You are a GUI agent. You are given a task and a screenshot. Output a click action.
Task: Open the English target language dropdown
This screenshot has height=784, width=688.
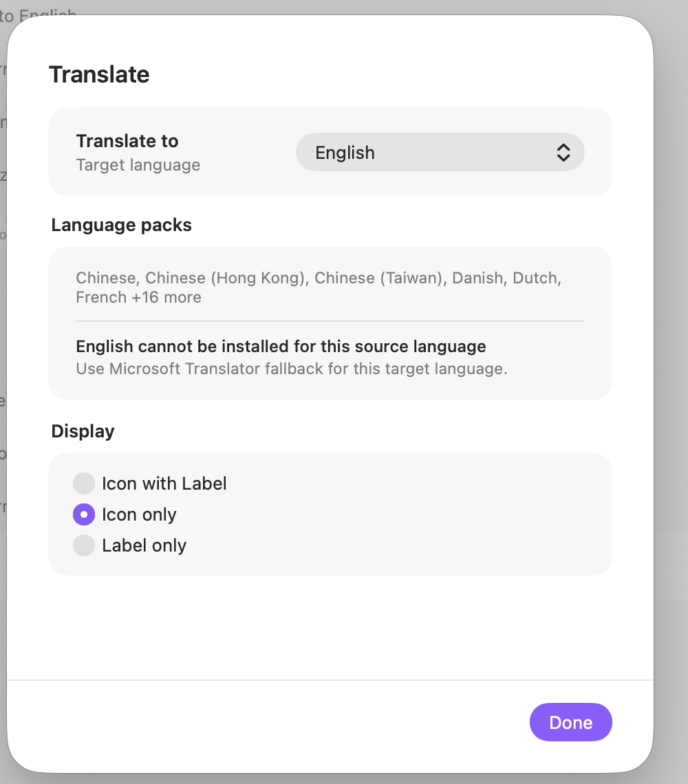[x=440, y=152]
